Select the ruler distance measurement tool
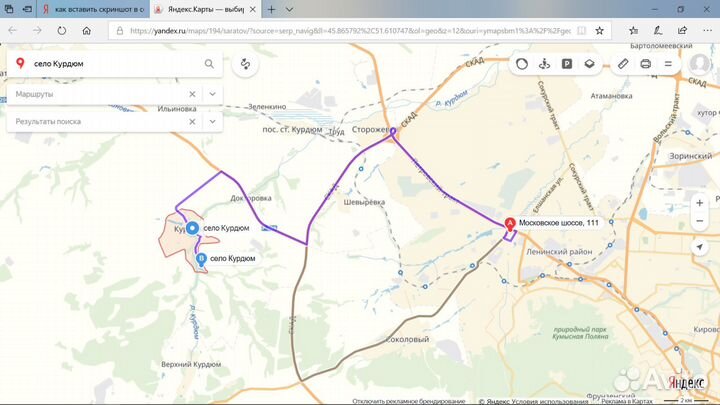 coord(622,64)
